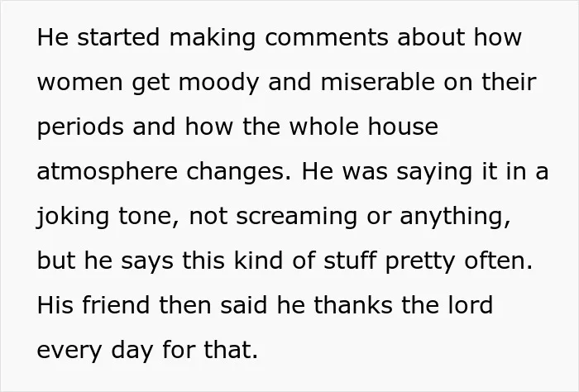Click the word "periods" starting third line
The image size is (579, 392).
click(x=80, y=127)
